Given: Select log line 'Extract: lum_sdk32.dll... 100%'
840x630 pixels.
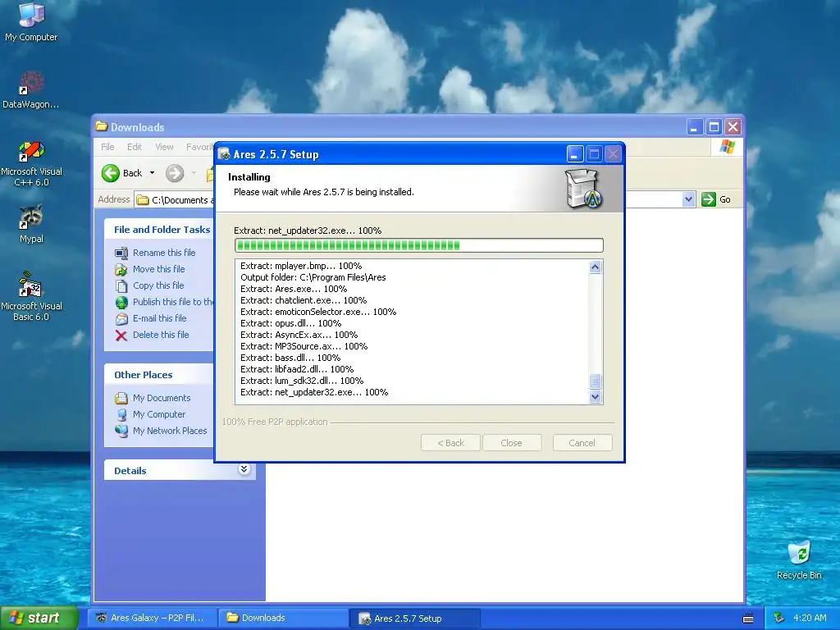Looking at the screenshot, I should pyautogui.click(x=302, y=381).
